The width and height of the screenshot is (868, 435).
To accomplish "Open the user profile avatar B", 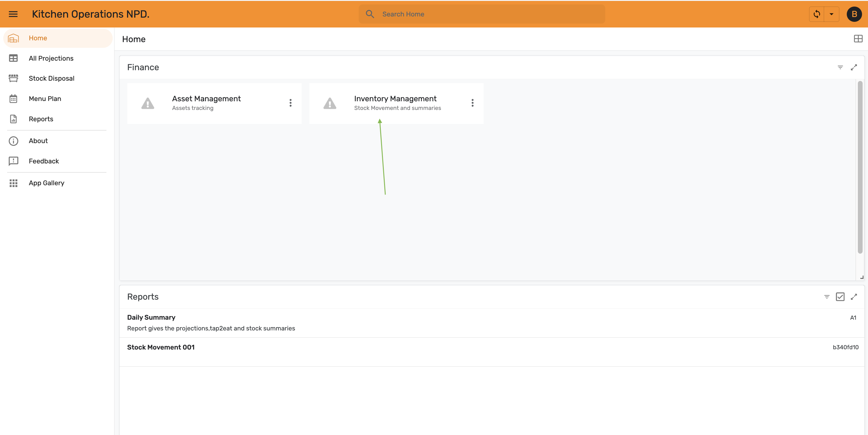I will [854, 14].
